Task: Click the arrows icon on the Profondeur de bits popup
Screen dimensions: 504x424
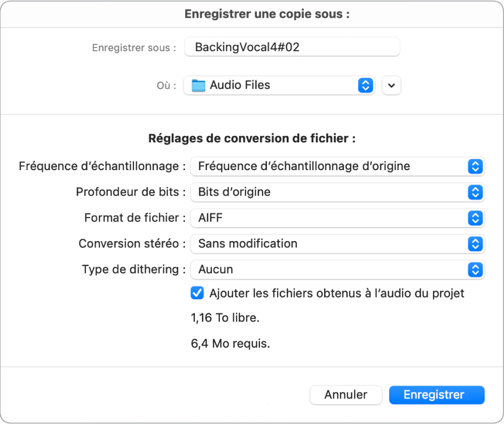Action: 476,192
